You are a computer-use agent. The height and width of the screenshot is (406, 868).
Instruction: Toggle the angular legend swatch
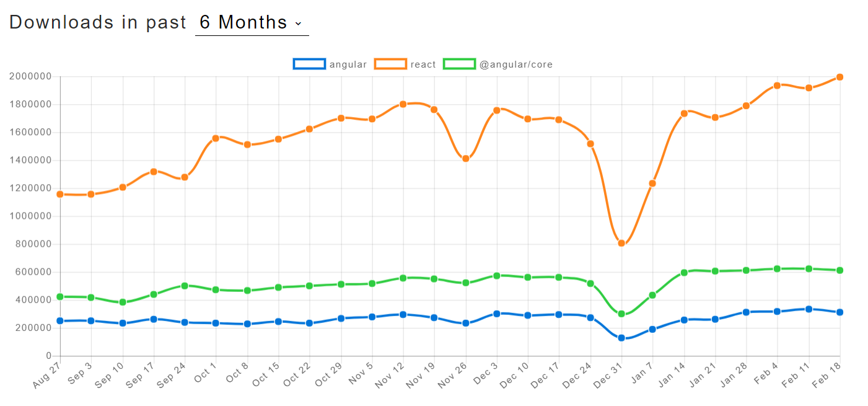[309, 64]
